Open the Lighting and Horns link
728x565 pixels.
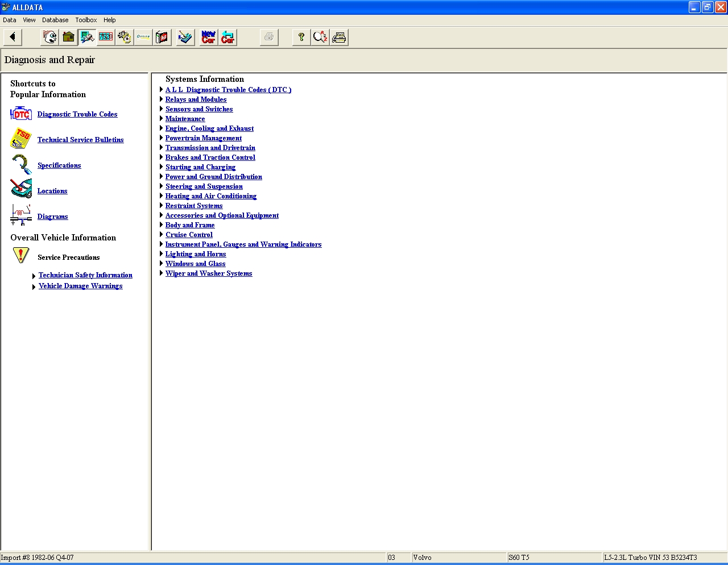pos(196,254)
